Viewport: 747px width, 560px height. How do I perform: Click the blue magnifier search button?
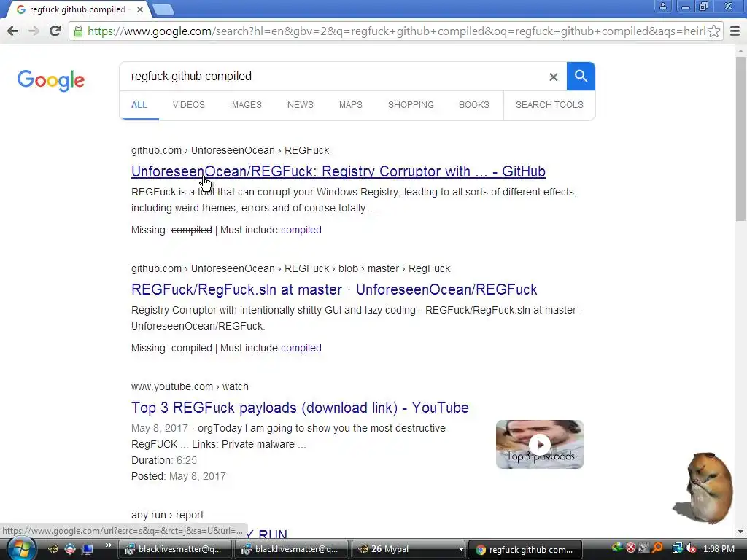tap(581, 76)
